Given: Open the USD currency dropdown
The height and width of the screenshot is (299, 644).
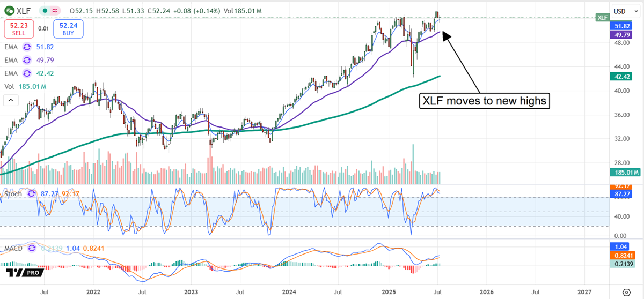Looking at the screenshot, I should click(627, 11).
